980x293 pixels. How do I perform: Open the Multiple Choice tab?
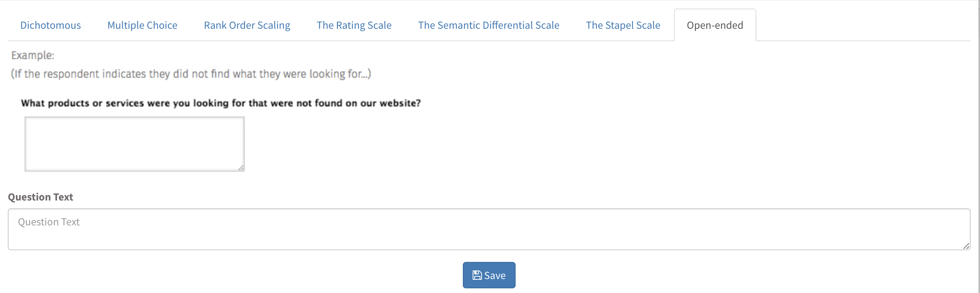tap(142, 25)
